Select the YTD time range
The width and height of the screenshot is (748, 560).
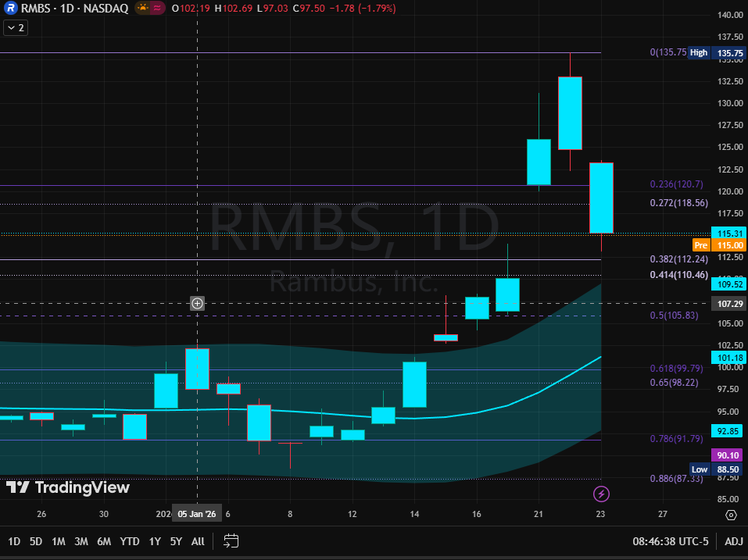[x=129, y=541]
